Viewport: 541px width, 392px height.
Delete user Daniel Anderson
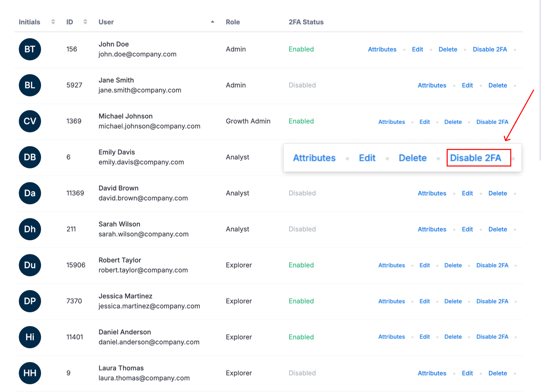453,337
